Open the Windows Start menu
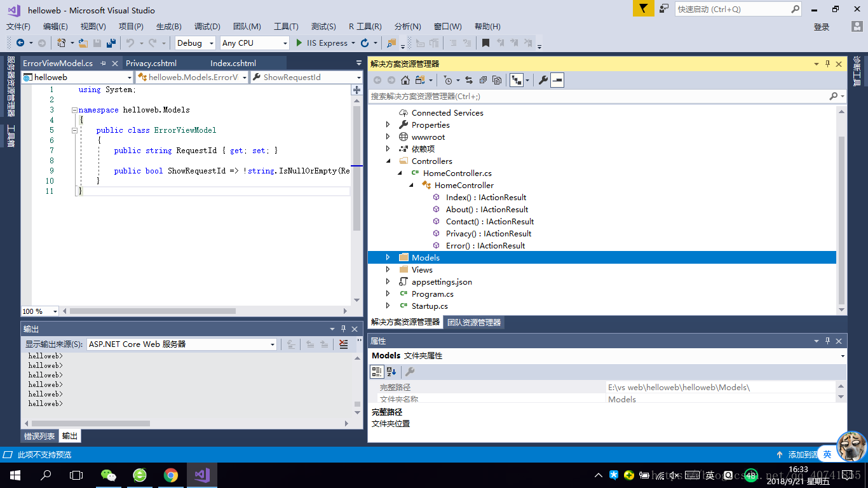868x488 pixels. coord(15,475)
